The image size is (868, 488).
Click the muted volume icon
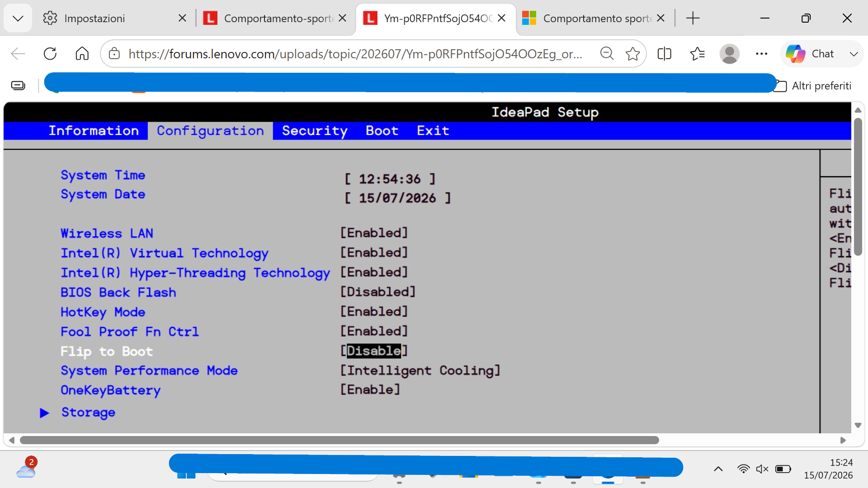(762, 469)
